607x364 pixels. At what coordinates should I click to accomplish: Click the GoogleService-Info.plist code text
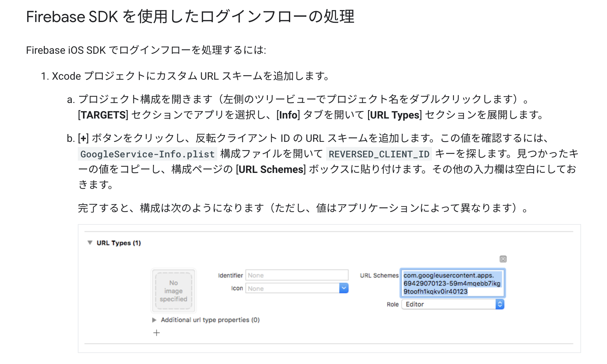(148, 154)
